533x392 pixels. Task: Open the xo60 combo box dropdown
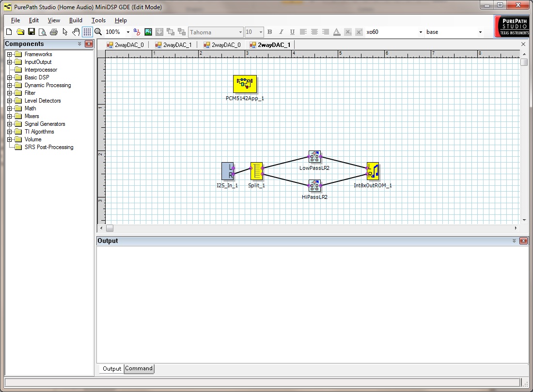(x=421, y=32)
